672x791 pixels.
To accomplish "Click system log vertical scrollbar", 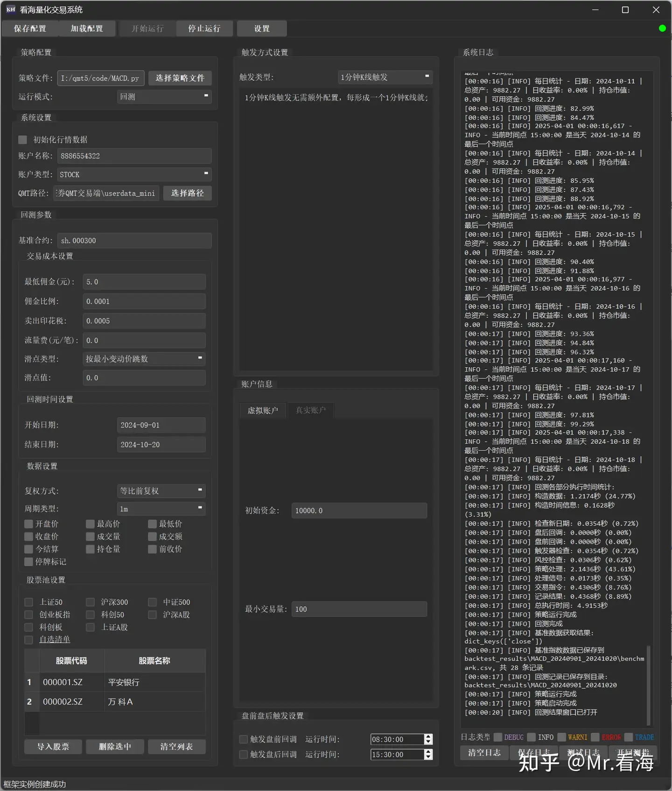I will tap(648, 685).
